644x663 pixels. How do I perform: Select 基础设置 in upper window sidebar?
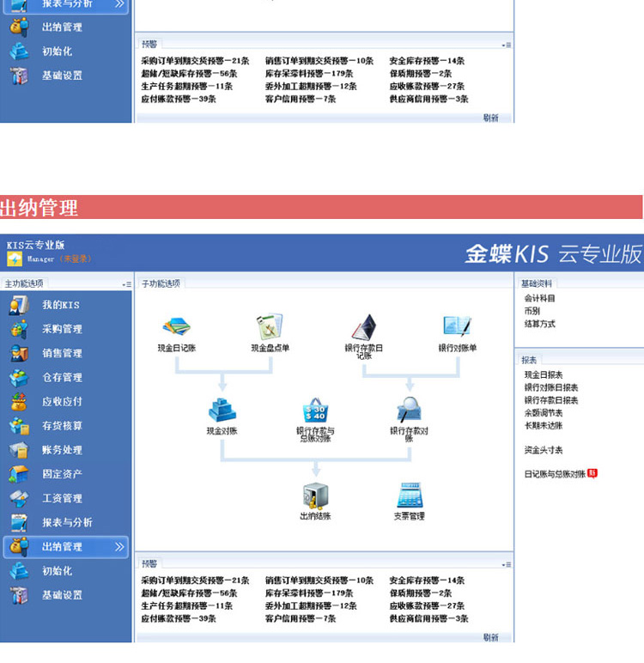[62, 76]
